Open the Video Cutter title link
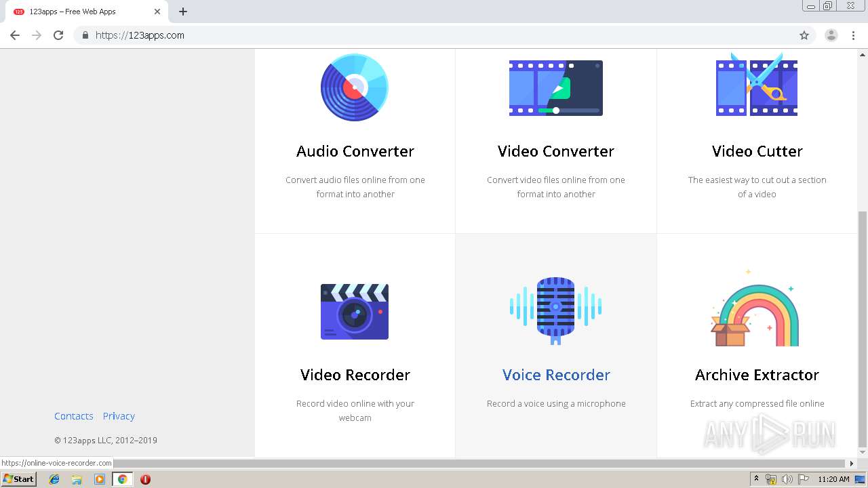Viewport: 868px width, 488px height. (x=757, y=151)
